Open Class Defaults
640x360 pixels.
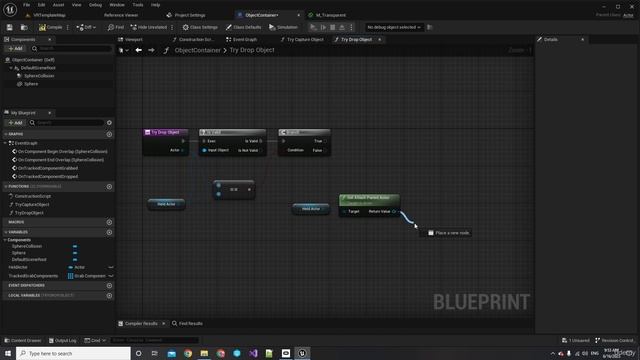[243, 27]
